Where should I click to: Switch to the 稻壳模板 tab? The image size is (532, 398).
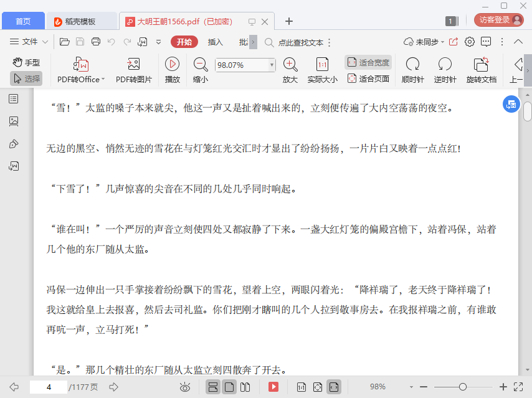[x=82, y=21]
